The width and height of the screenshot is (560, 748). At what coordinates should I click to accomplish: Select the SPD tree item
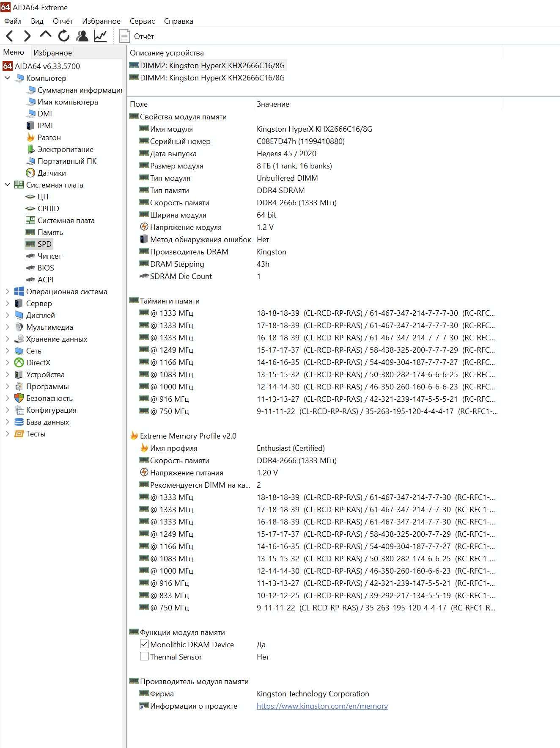(x=39, y=244)
